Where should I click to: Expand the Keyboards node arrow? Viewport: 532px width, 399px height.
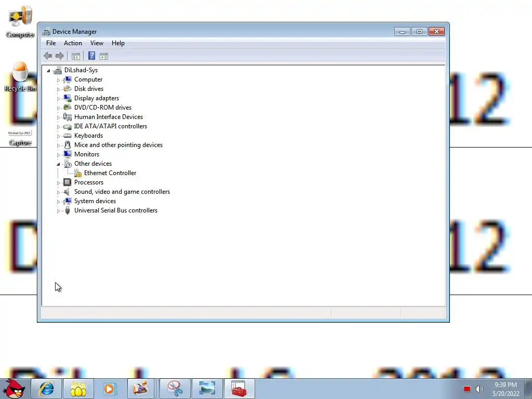pos(58,136)
